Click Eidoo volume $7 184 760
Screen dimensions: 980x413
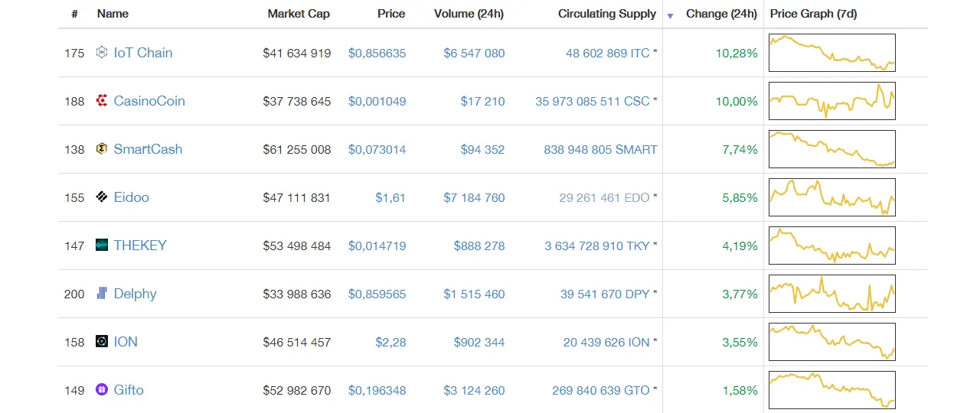[474, 198]
